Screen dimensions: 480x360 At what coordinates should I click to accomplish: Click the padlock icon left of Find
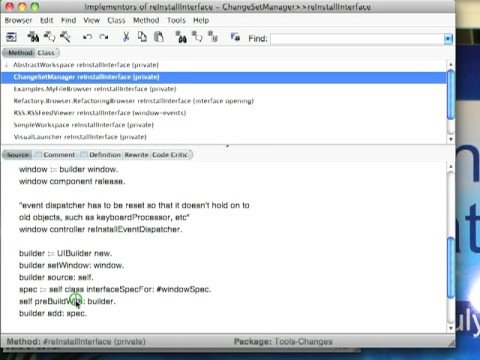(x=235, y=37)
